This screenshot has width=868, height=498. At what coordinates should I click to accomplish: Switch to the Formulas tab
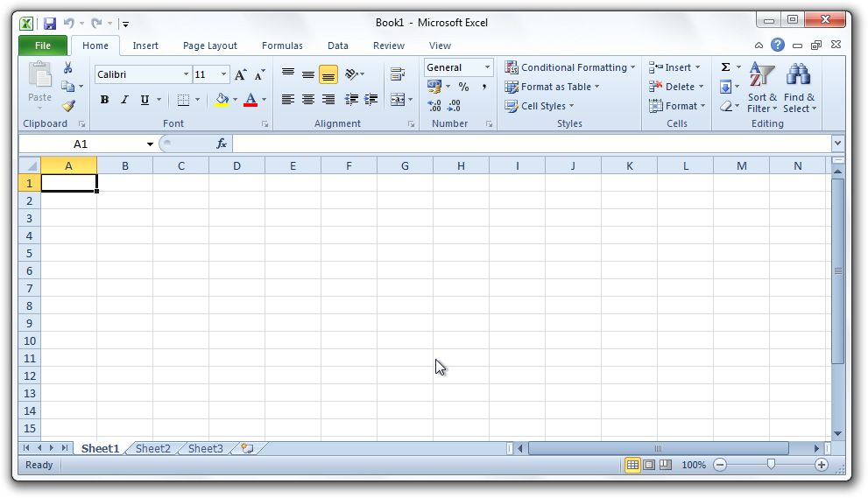pyautogui.click(x=282, y=46)
